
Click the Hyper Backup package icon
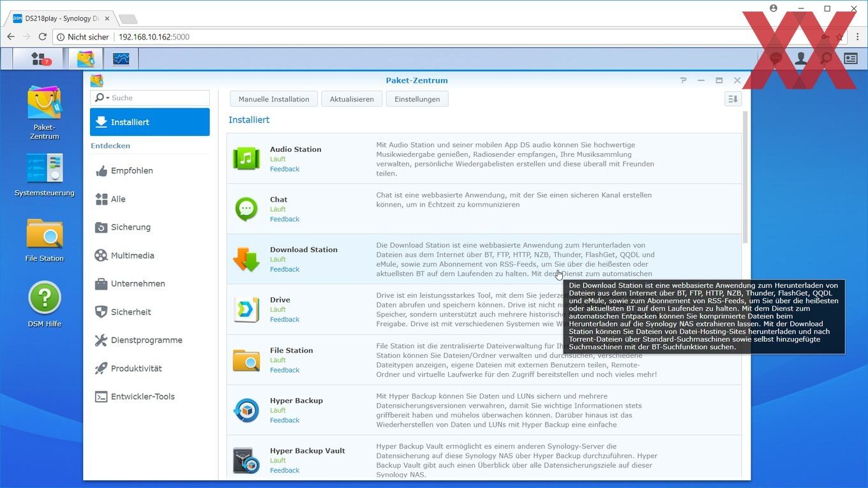(246, 410)
